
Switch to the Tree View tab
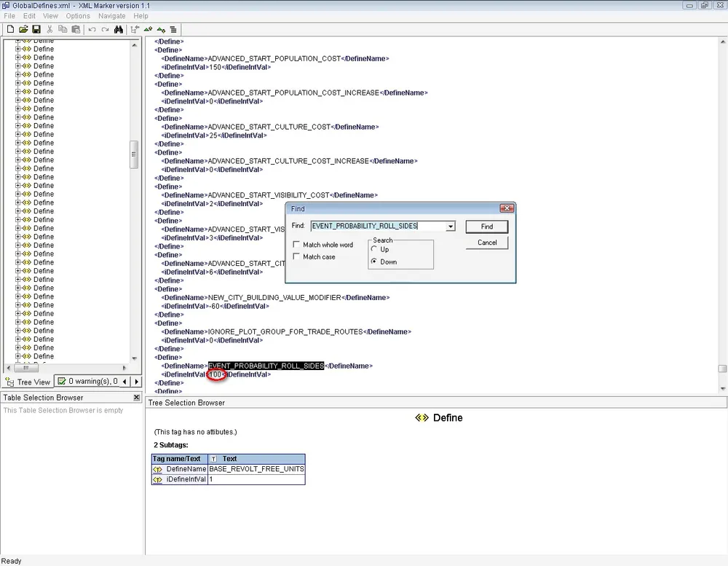click(28, 382)
